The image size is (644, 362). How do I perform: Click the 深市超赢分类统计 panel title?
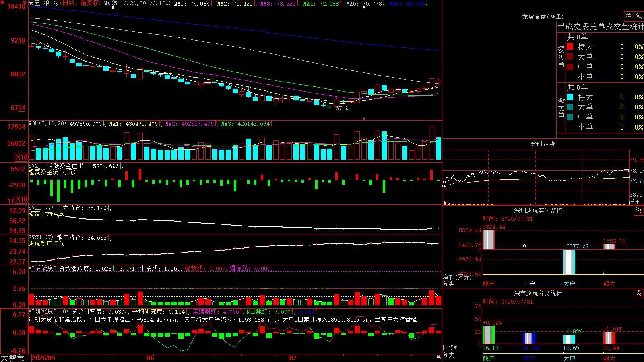538,293
